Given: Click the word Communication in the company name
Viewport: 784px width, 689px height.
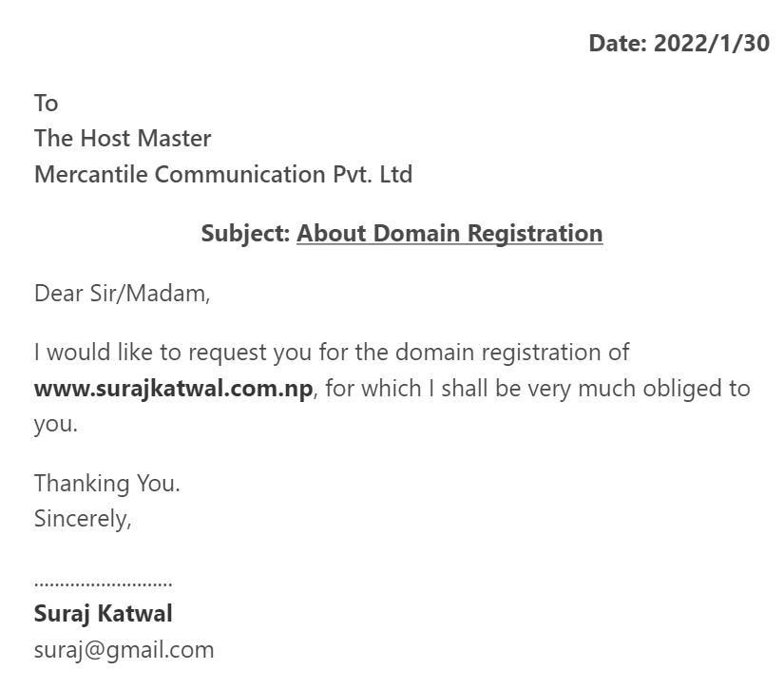Looking at the screenshot, I should coord(240,175).
